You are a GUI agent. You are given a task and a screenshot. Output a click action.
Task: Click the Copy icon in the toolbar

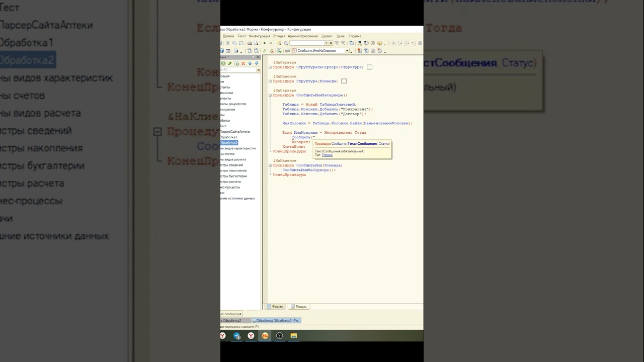point(234,43)
